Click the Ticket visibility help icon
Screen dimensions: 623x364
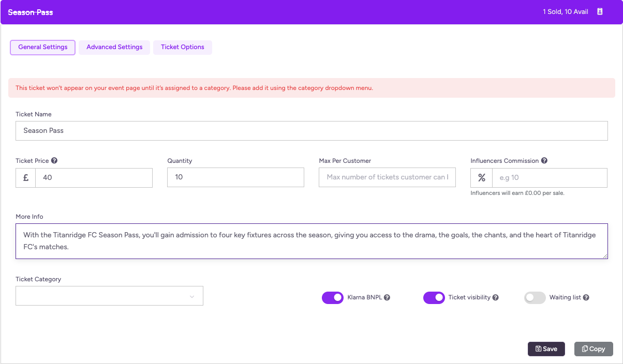495,298
